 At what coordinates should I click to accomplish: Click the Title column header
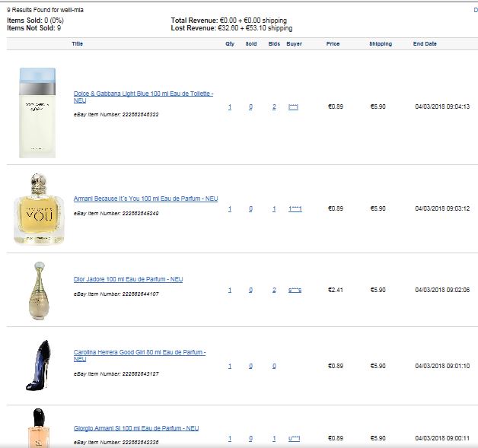[78, 44]
